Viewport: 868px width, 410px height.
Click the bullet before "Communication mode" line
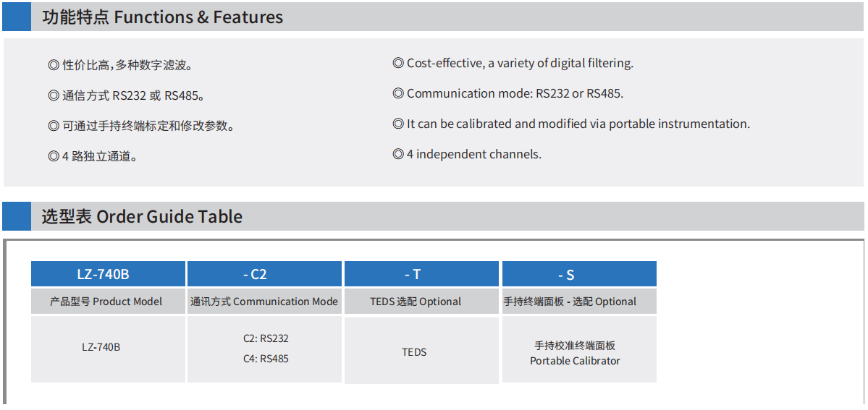click(x=397, y=94)
